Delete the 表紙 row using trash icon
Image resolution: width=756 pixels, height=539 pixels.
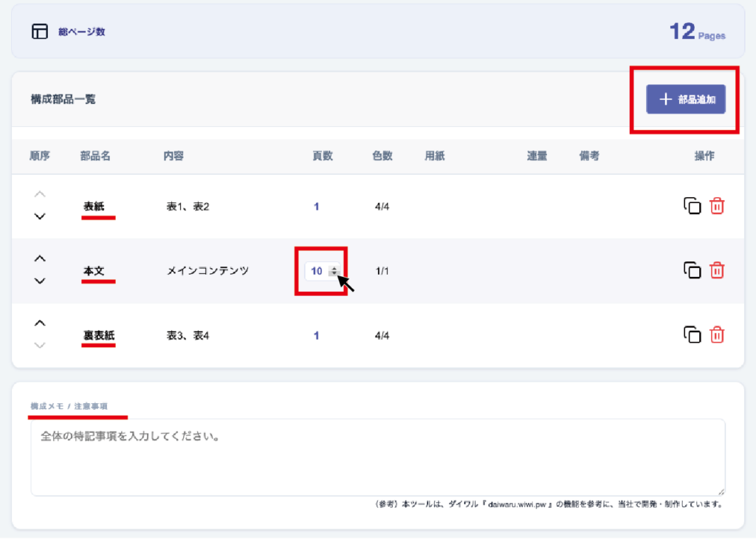tap(717, 206)
